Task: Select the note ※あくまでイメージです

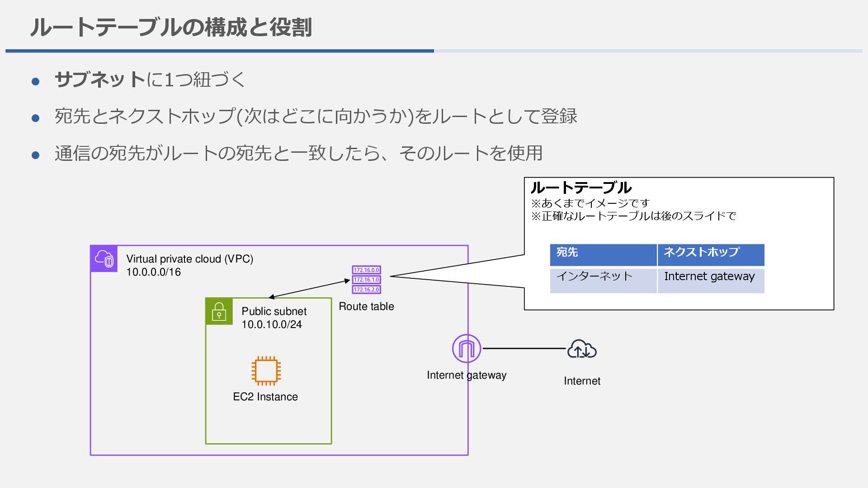Action: (590, 203)
